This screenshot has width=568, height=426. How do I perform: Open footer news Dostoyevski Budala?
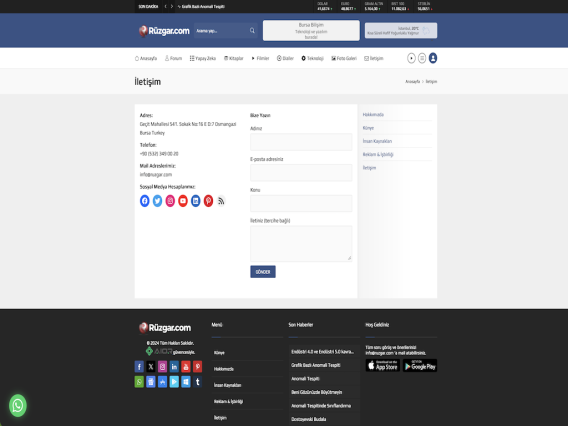309,419
